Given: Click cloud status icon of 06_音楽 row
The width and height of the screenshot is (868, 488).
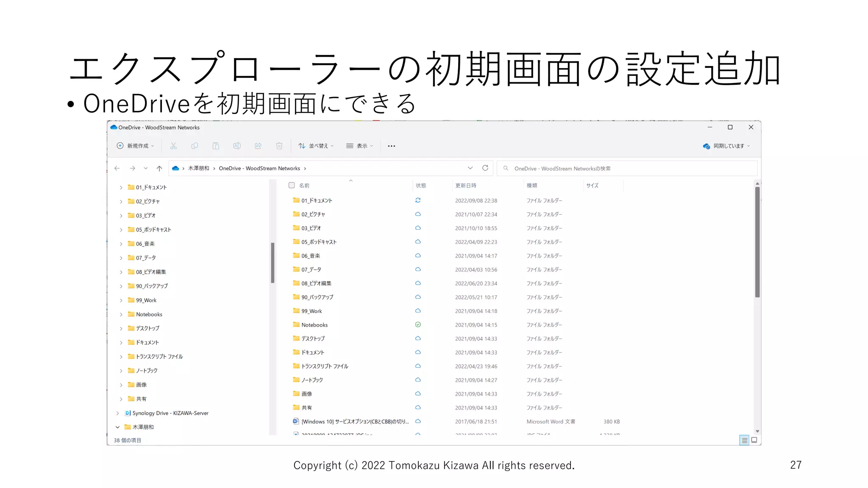Looking at the screenshot, I should [418, 255].
